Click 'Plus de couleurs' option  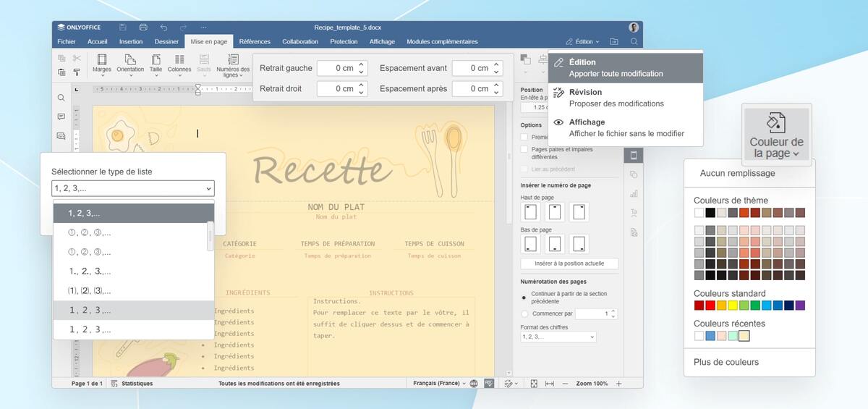726,362
